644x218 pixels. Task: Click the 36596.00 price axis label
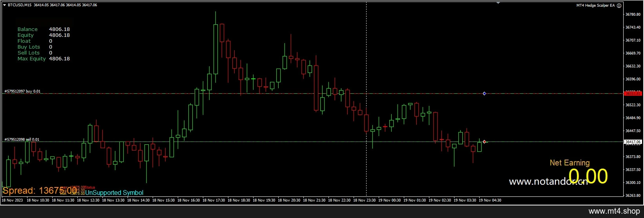[x=633, y=79]
